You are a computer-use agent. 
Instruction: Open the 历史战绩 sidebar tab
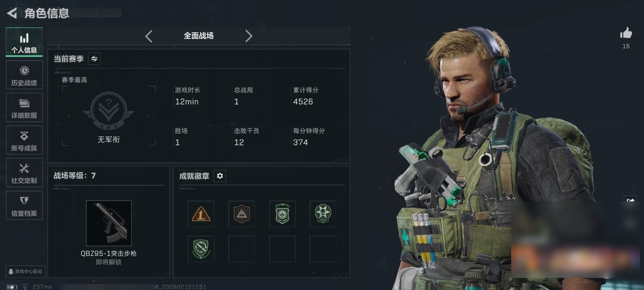(x=24, y=75)
